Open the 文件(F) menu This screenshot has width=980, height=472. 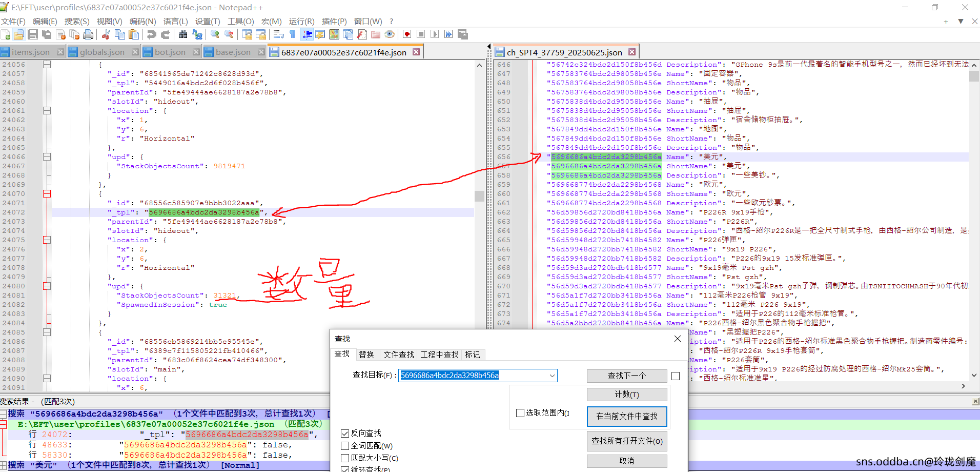click(x=13, y=21)
